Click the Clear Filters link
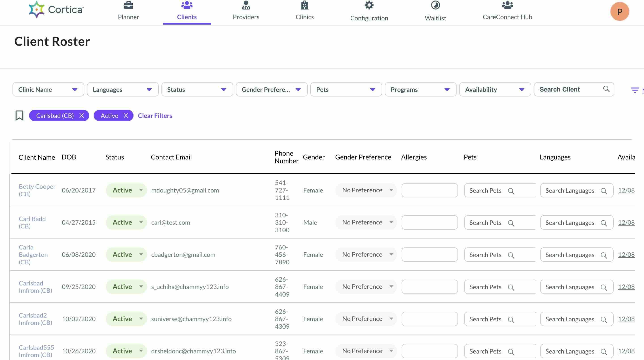Image resolution: width=644 pixels, height=360 pixels. pos(155,116)
